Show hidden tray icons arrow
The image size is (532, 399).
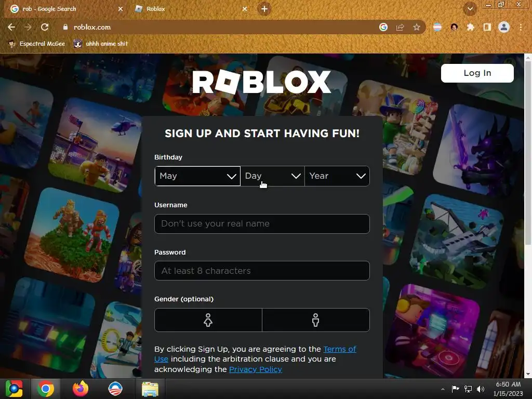coord(443,389)
